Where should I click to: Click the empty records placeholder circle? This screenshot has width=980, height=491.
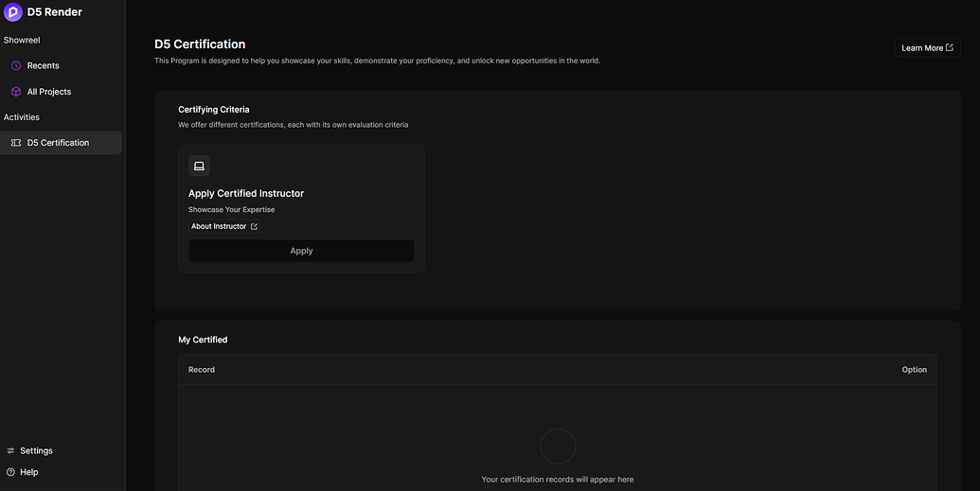pyautogui.click(x=558, y=447)
